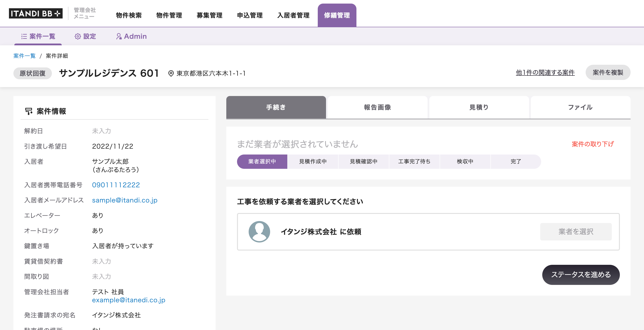The height and width of the screenshot is (330, 644).
Task: Click the 引き渡し希望日 value 2022/11/22
Action: (x=113, y=146)
